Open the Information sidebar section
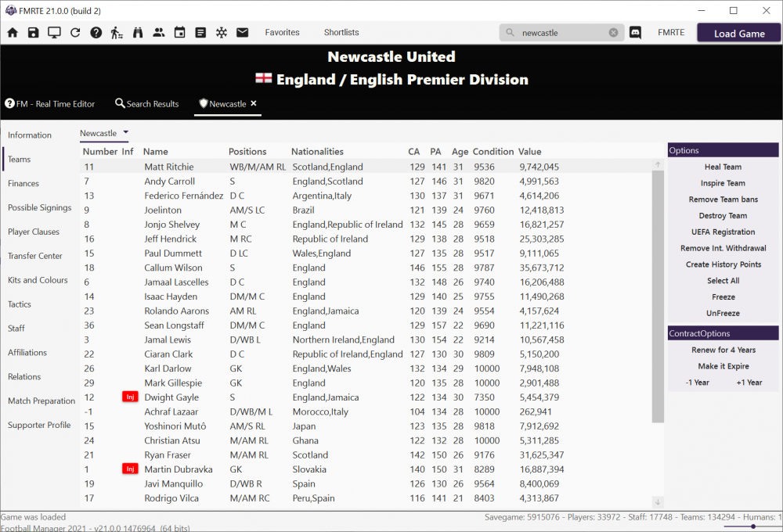This screenshot has height=532, width=783. pos(30,135)
